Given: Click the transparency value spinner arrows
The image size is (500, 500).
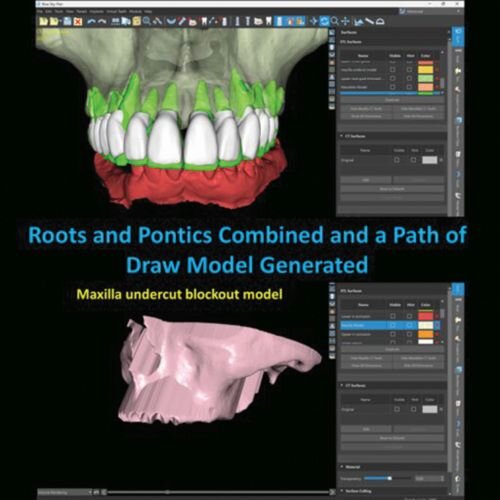Looking at the screenshot, I should 442,478.
